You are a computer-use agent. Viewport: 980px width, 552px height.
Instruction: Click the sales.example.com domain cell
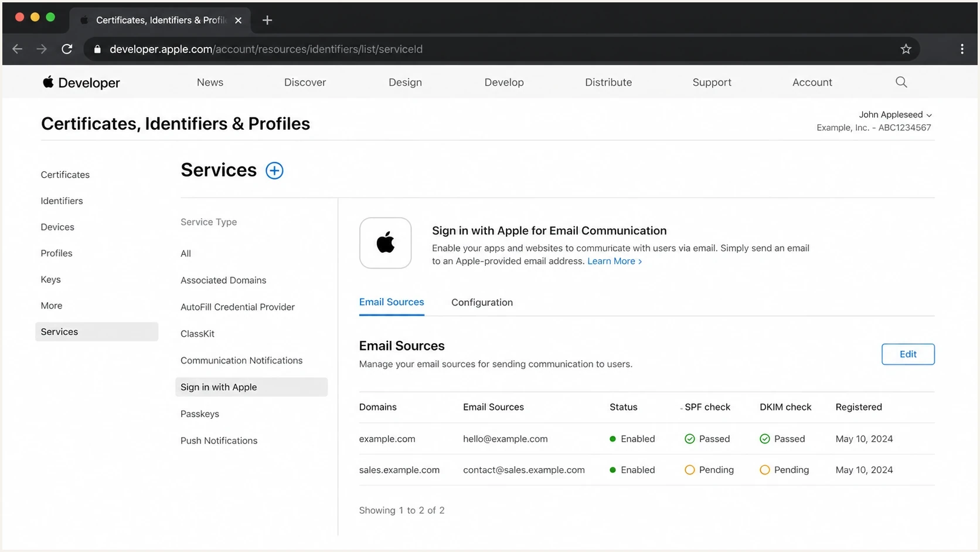(399, 470)
